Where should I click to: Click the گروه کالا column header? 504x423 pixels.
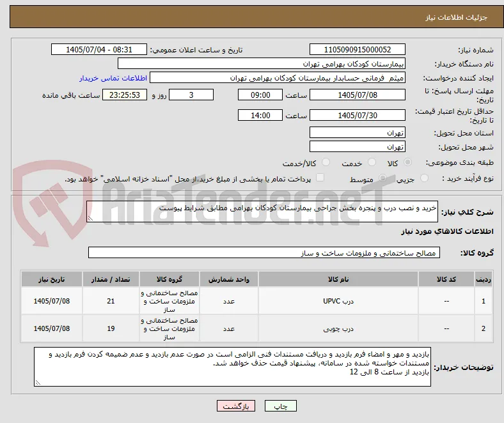coord(169,279)
